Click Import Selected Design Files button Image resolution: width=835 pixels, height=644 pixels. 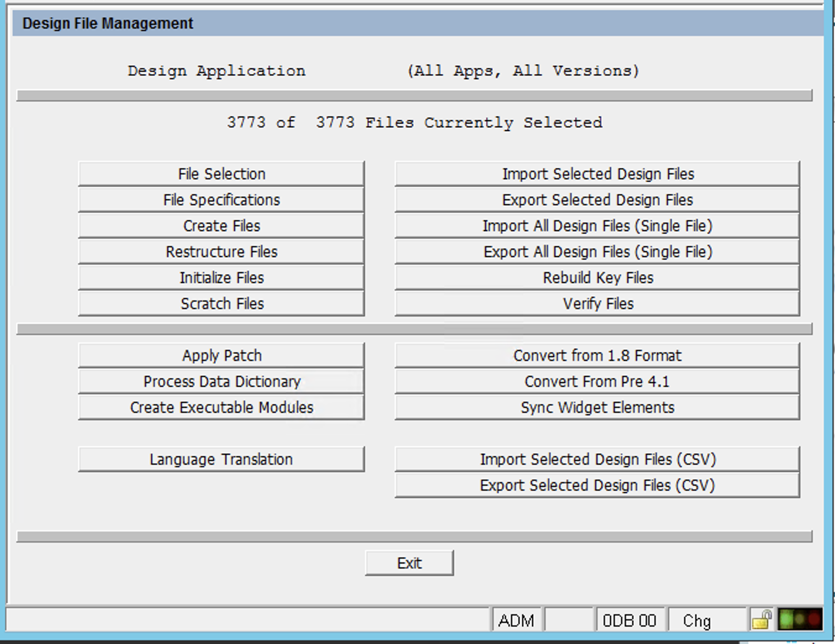597,174
